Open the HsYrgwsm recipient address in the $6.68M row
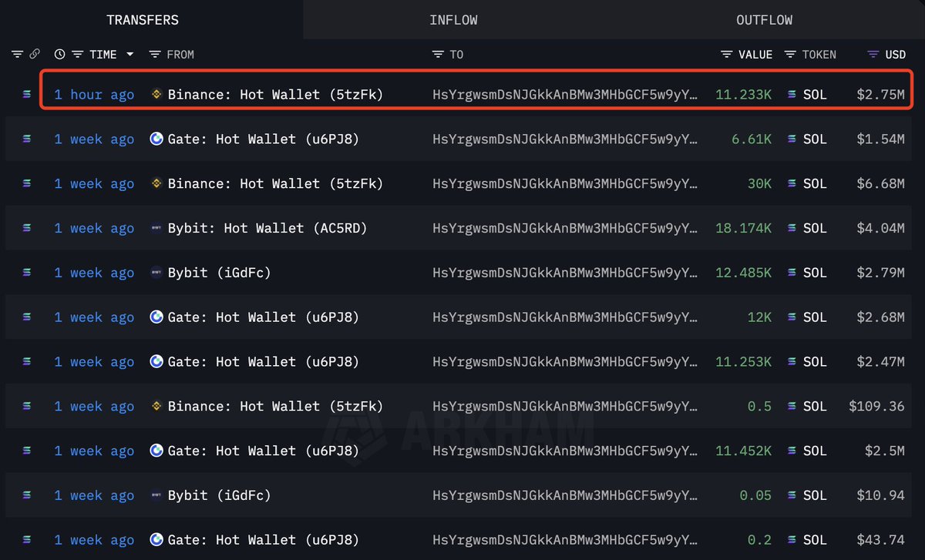This screenshot has height=560, width=925. (x=566, y=184)
